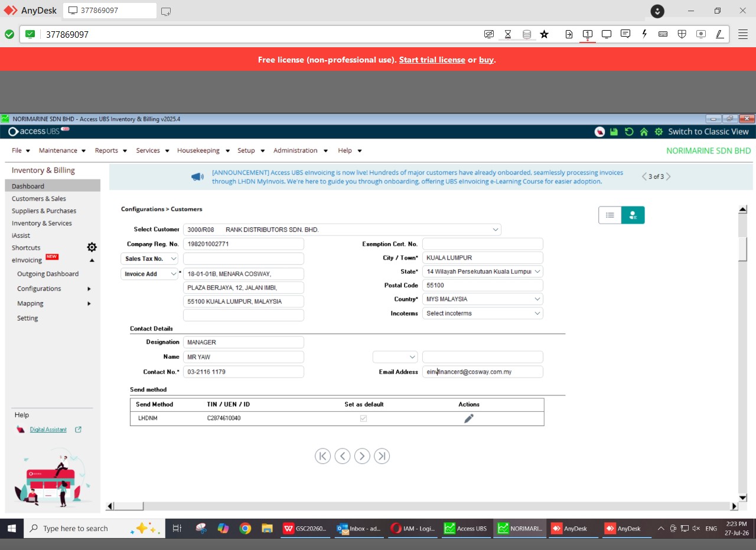Show the previous announcement arrow
The image size is (756, 550).
[x=644, y=176]
